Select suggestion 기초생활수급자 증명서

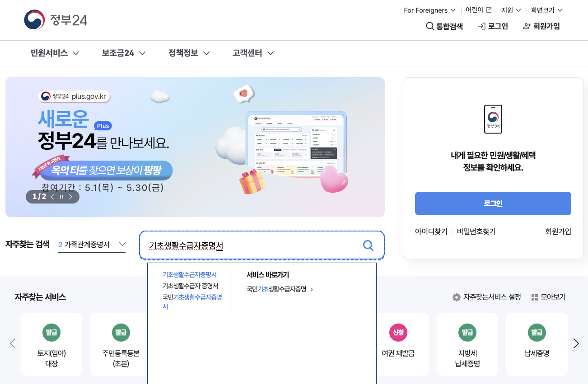click(190, 286)
